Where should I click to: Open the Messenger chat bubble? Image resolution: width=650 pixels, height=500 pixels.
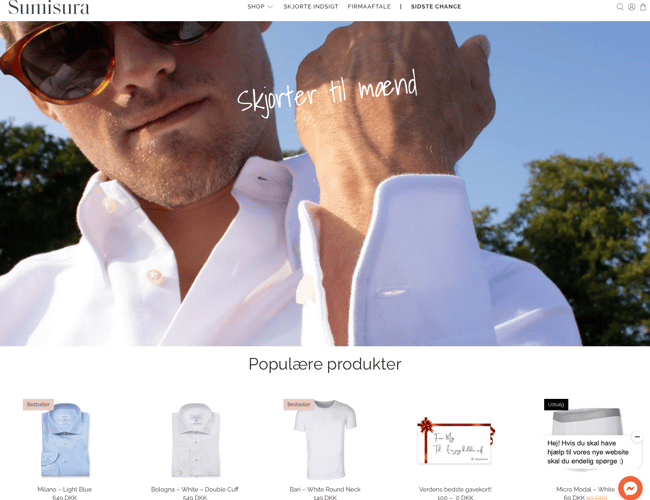pos(630,488)
